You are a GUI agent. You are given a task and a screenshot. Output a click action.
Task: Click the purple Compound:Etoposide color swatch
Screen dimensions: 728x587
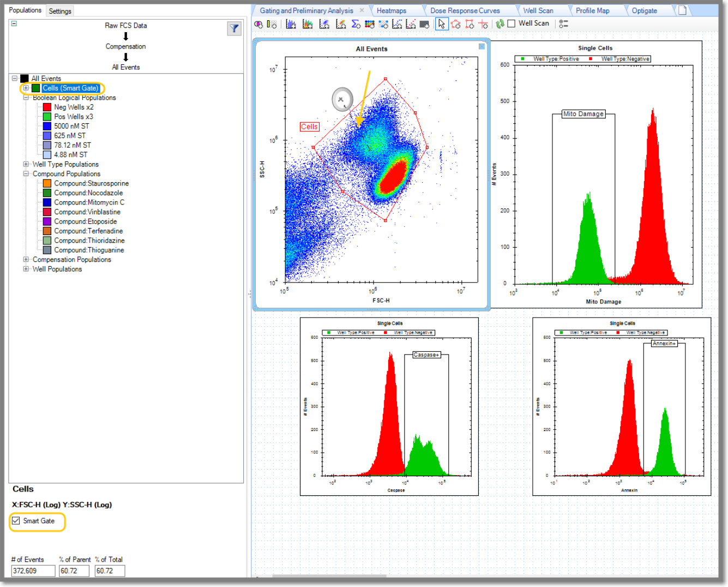coord(47,221)
